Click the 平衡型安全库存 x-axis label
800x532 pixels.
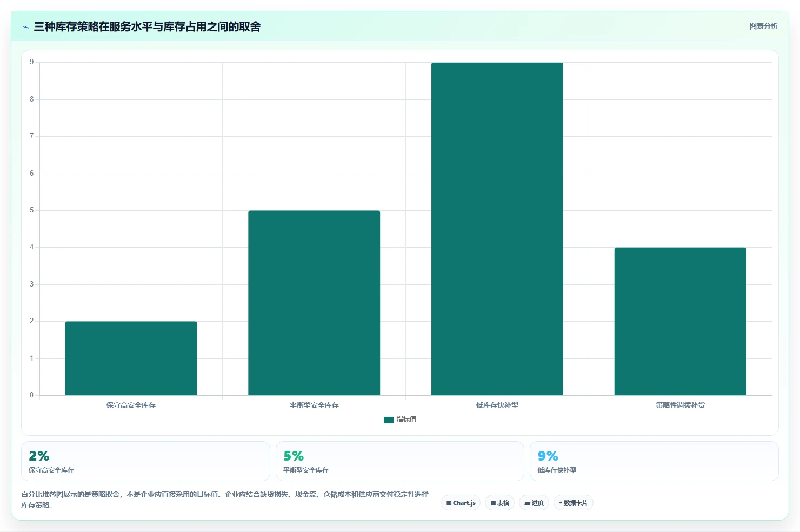click(x=314, y=405)
